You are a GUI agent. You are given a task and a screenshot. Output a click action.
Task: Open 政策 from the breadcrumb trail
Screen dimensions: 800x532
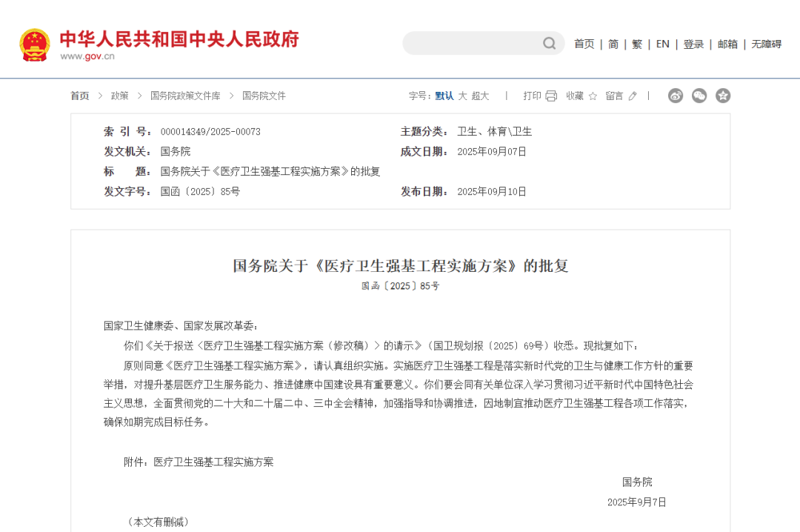[x=119, y=96]
